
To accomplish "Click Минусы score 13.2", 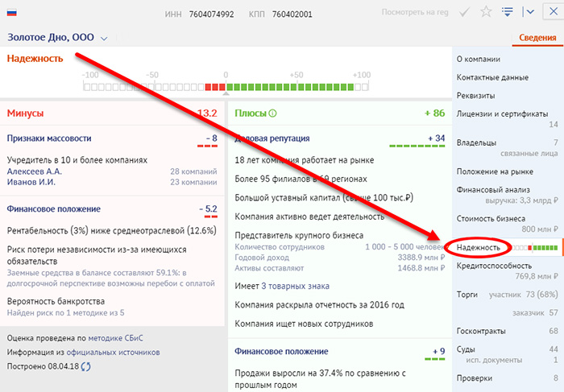I will point(207,113).
